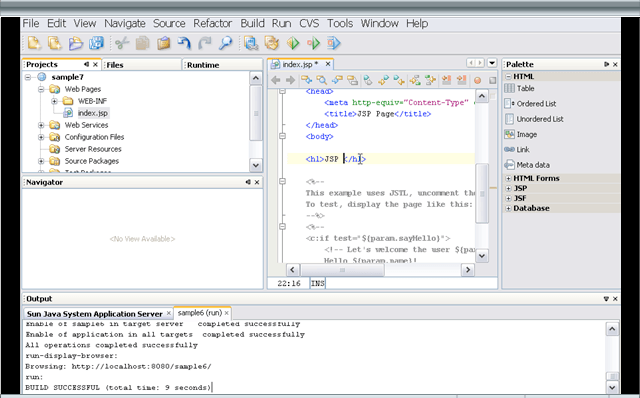This screenshot has height=398, width=640.
Task: Click the Redo arrow icon
Action: (x=204, y=43)
